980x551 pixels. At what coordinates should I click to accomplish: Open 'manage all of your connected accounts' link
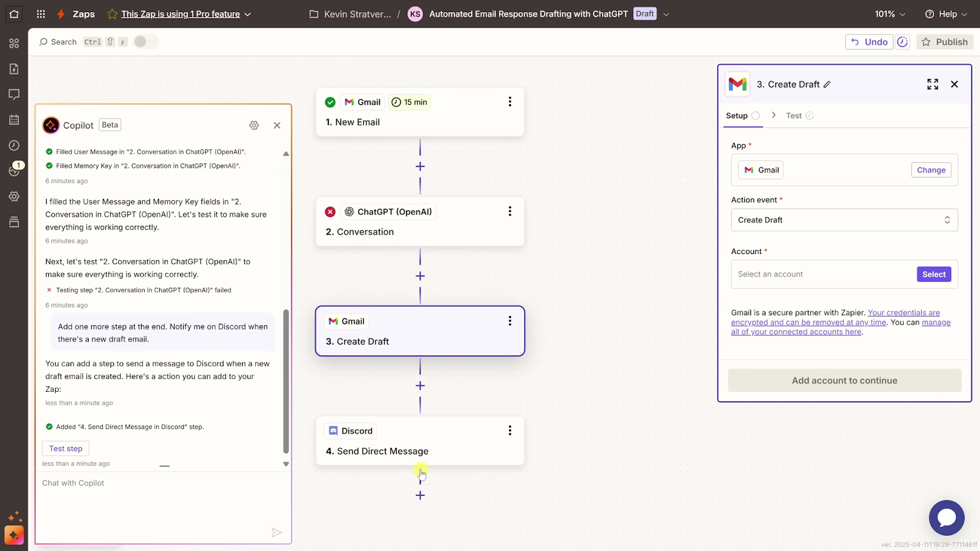tap(841, 328)
